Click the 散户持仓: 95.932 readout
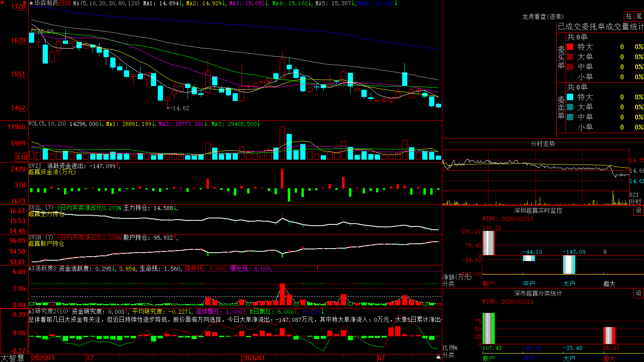This screenshot has width=644, height=362. click(151, 238)
